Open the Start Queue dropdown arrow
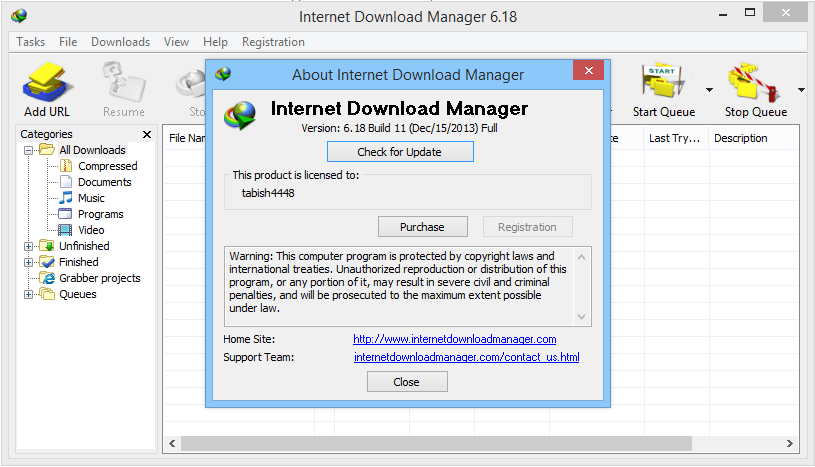Viewport: 815px width, 467px height. (x=709, y=90)
